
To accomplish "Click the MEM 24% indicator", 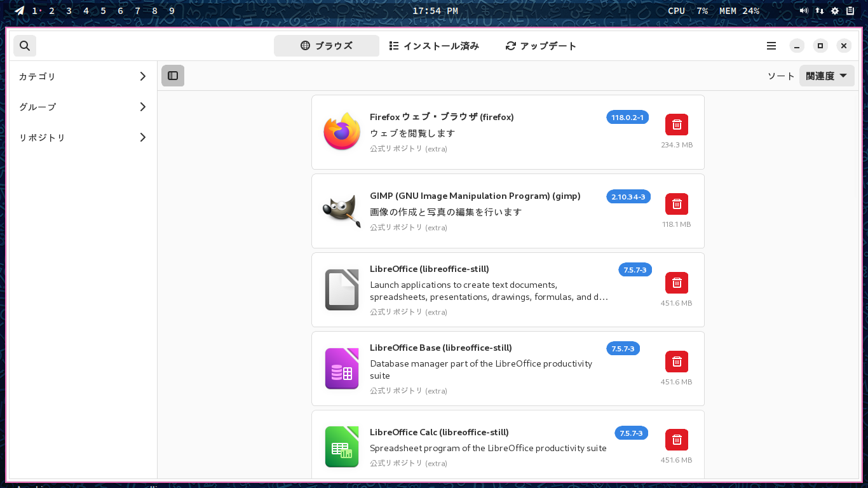I will pyautogui.click(x=740, y=11).
